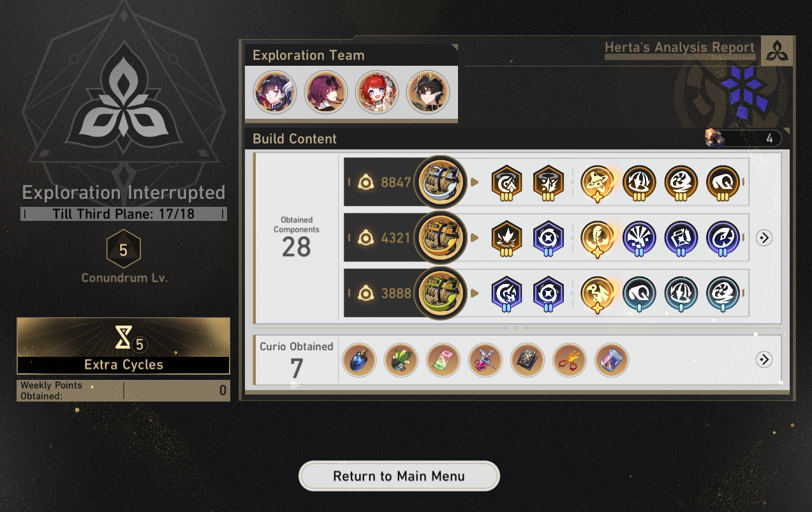Screen dimensions: 812x512
Task: Expand curio list with arrow button
Action: click(x=764, y=359)
